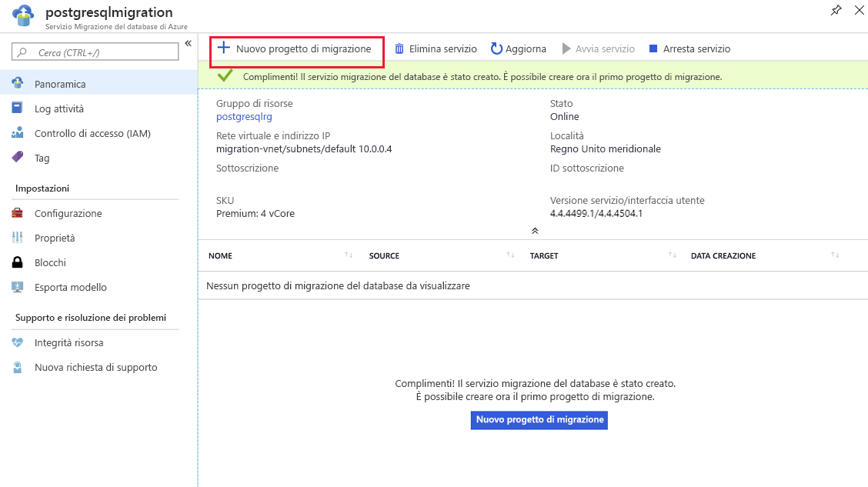Click the '4.4.4499.1/4.4.4504.1' version value
The width and height of the screenshot is (868, 487).
tap(596, 214)
